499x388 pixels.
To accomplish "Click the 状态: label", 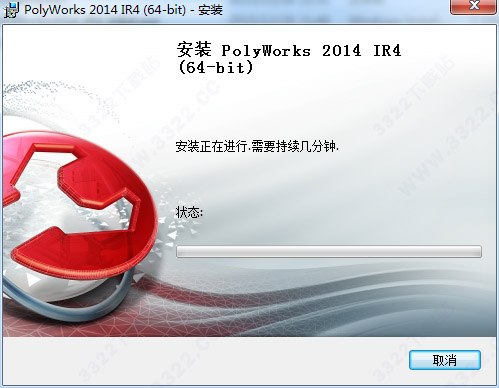I will coord(189,212).
